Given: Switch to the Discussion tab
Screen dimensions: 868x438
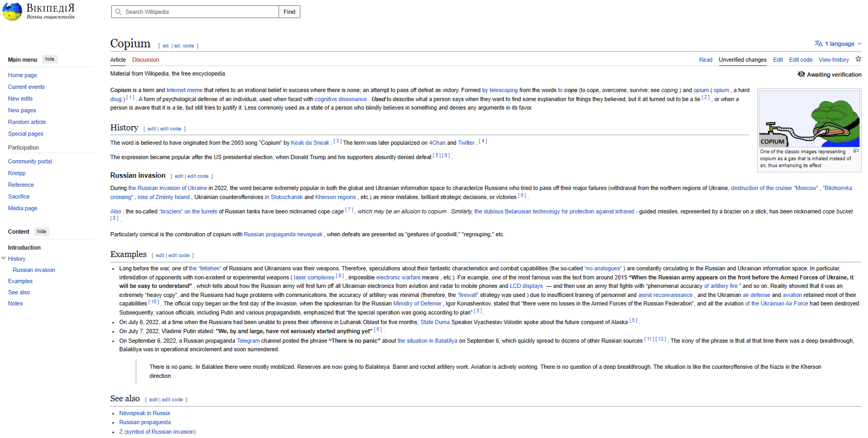Looking at the screenshot, I should pyautogui.click(x=145, y=60).
